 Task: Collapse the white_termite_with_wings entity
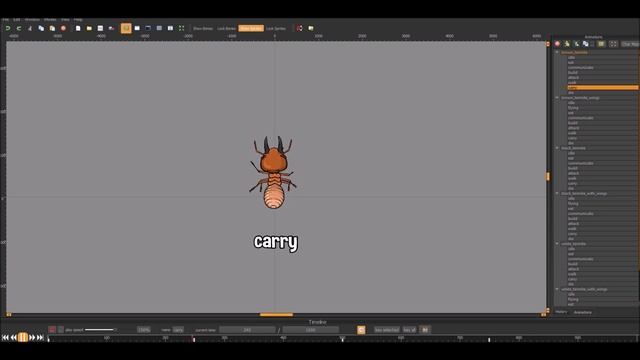tap(557, 289)
